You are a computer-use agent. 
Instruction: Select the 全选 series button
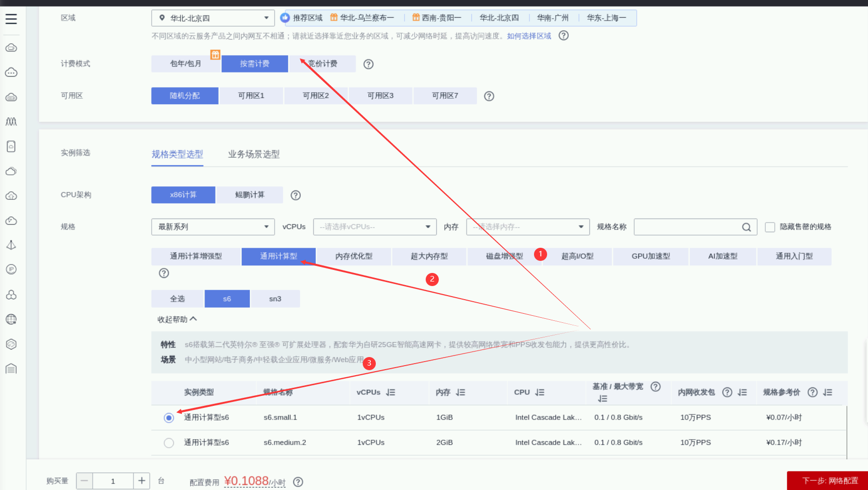click(x=177, y=299)
